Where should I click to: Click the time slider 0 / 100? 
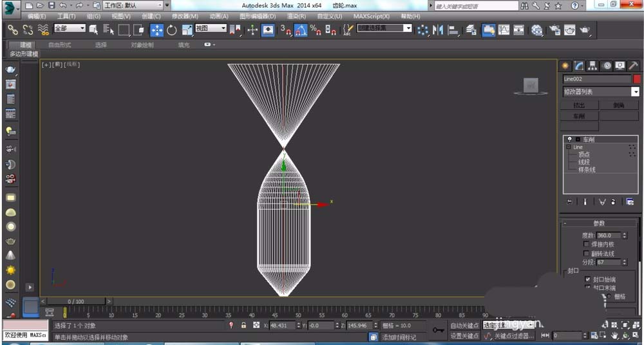click(x=76, y=301)
